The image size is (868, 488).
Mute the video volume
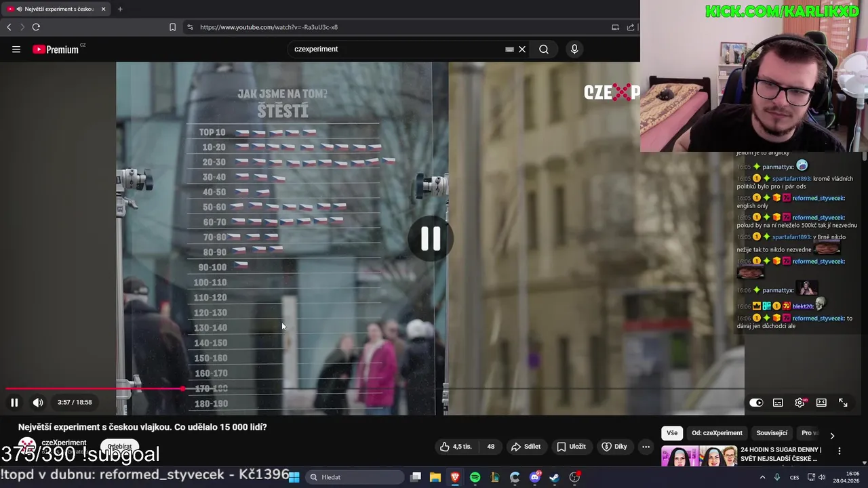38,403
